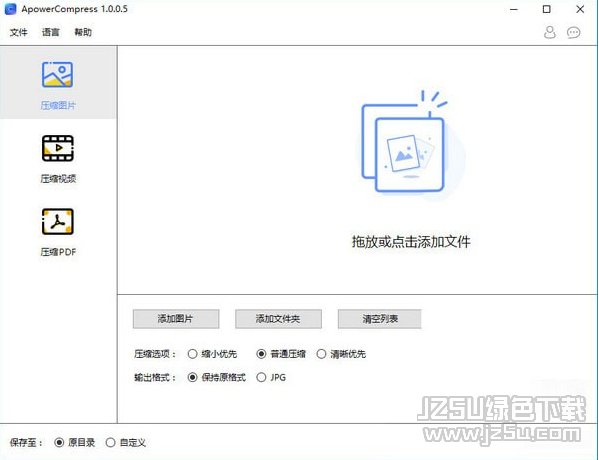
Task: Open the 文件 menu
Action: [19, 32]
